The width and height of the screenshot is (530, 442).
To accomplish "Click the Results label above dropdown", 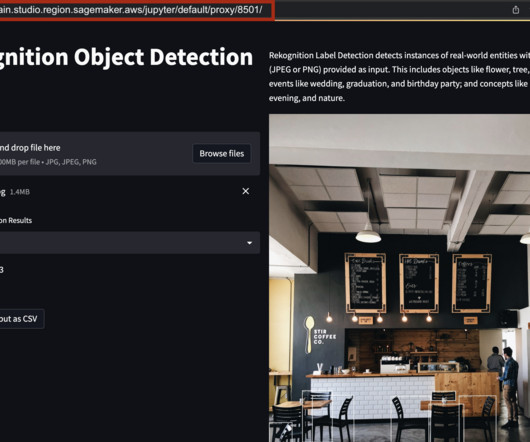I will click(x=16, y=220).
